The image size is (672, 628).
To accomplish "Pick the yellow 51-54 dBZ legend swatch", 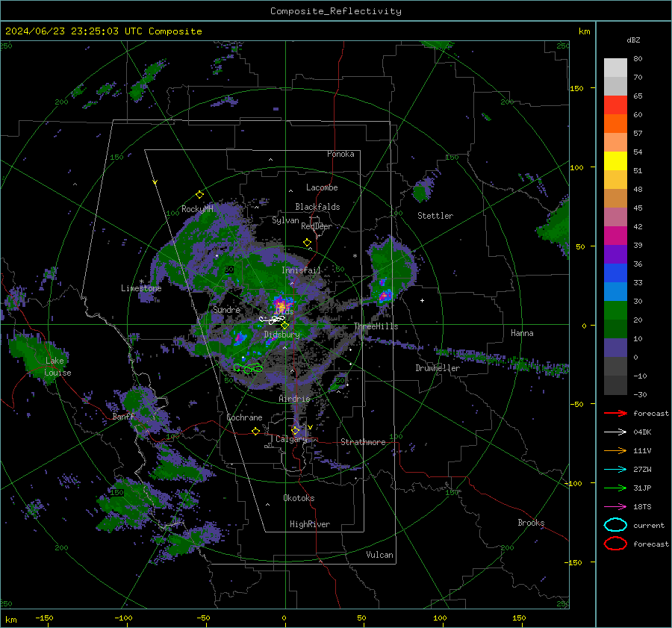I will pyautogui.click(x=615, y=161).
